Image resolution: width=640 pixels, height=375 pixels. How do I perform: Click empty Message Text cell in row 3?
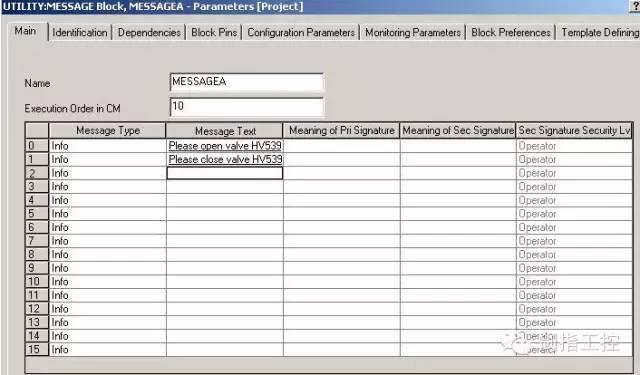[x=225, y=186]
